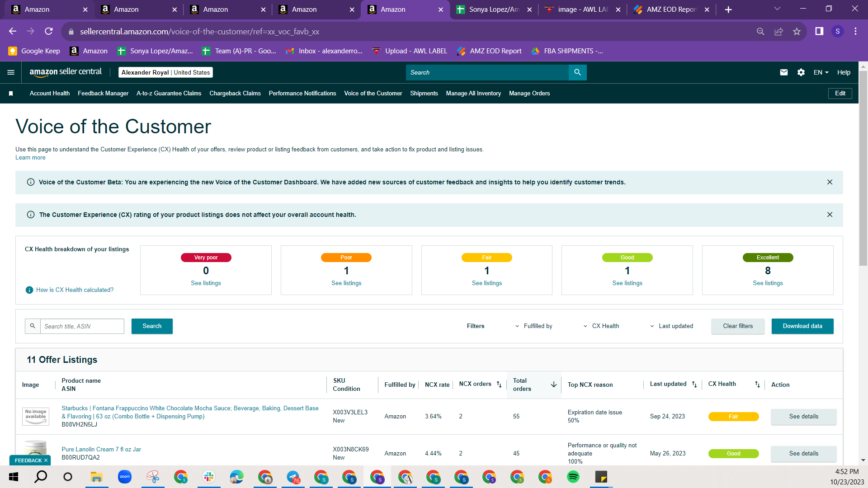This screenshot has height=488, width=868.
Task: Open File Explorer from the taskbar
Action: (x=97, y=477)
